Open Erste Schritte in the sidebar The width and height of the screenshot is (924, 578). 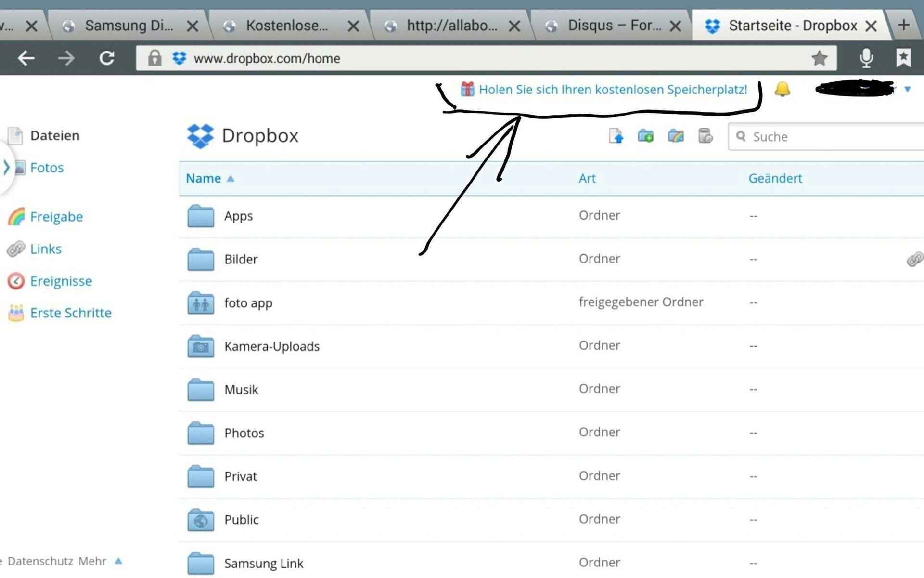click(x=71, y=313)
